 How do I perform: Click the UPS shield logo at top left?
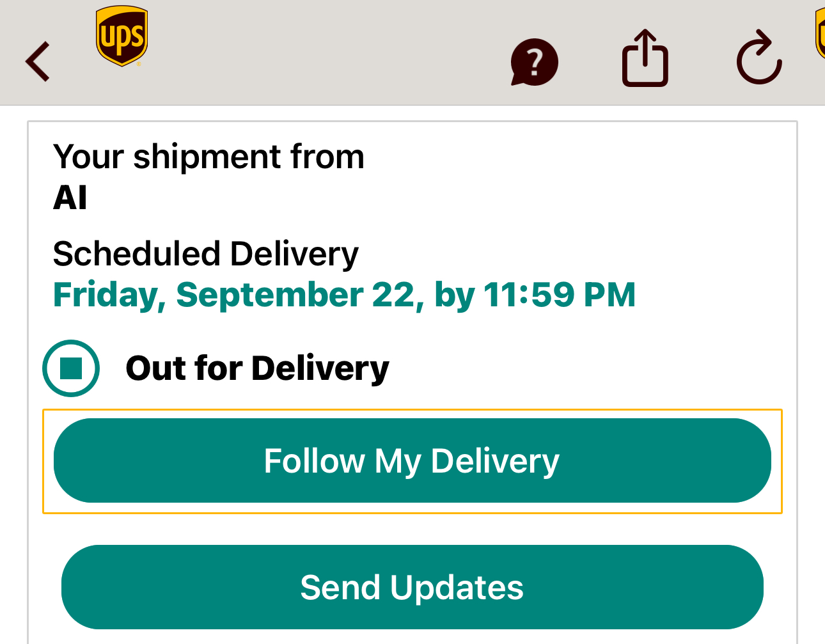click(x=122, y=36)
